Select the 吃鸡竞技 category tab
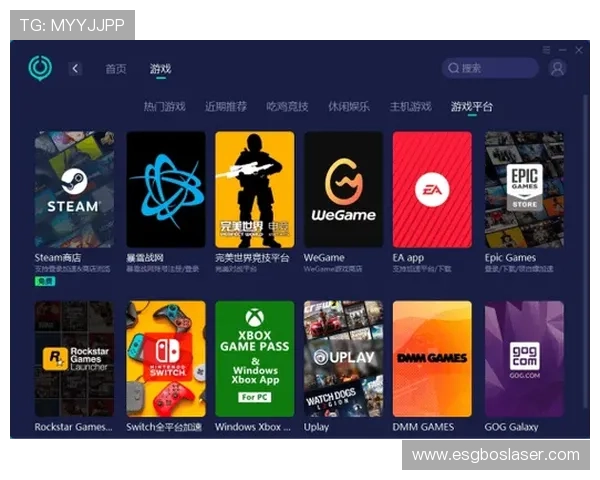 [x=287, y=106]
